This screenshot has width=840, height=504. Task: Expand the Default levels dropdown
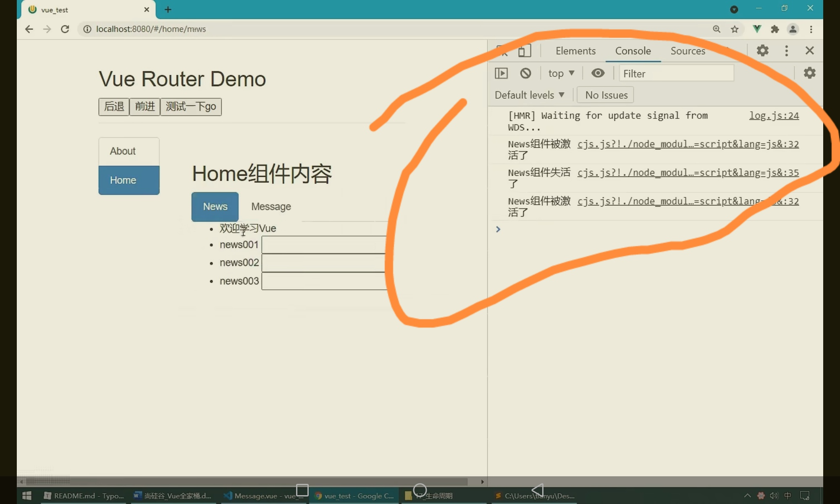point(529,95)
